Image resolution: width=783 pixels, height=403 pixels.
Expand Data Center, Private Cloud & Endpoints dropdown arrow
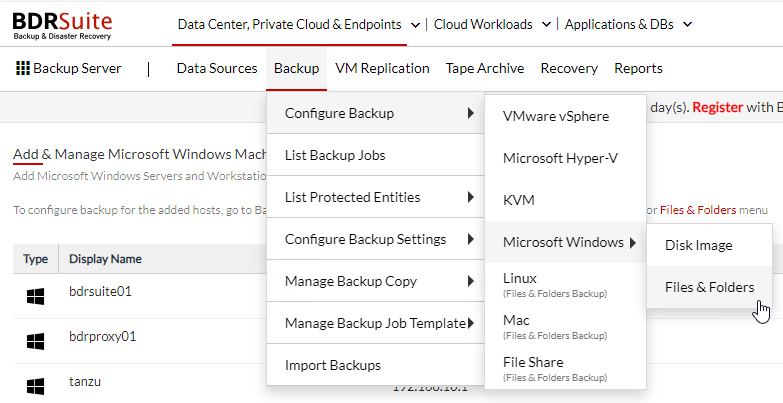(x=415, y=25)
